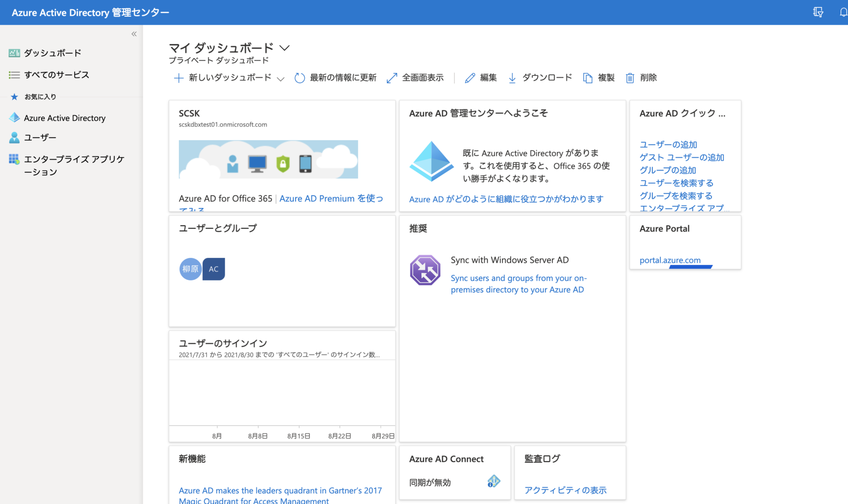The height and width of the screenshot is (504, 848).
Task: Open アクティビティの表示 link in 監査ログ
Action: [x=565, y=490]
